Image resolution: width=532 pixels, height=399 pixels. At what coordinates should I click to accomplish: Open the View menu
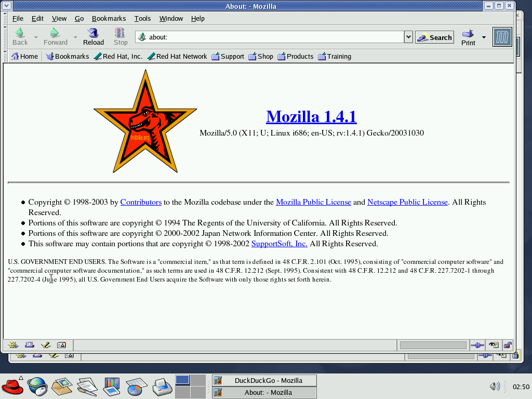pyautogui.click(x=59, y=19)
